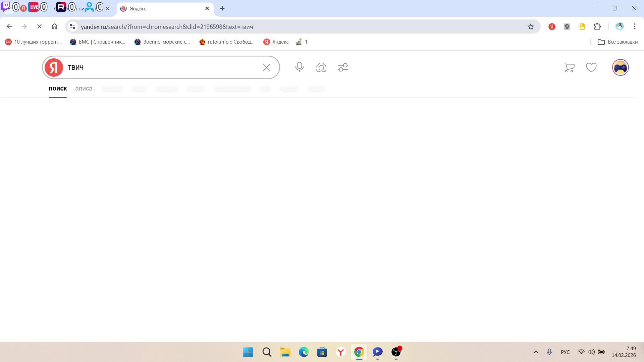Expand the Все закладки bookmarks folder
The image size is (644, 362).
click(618, 42)
